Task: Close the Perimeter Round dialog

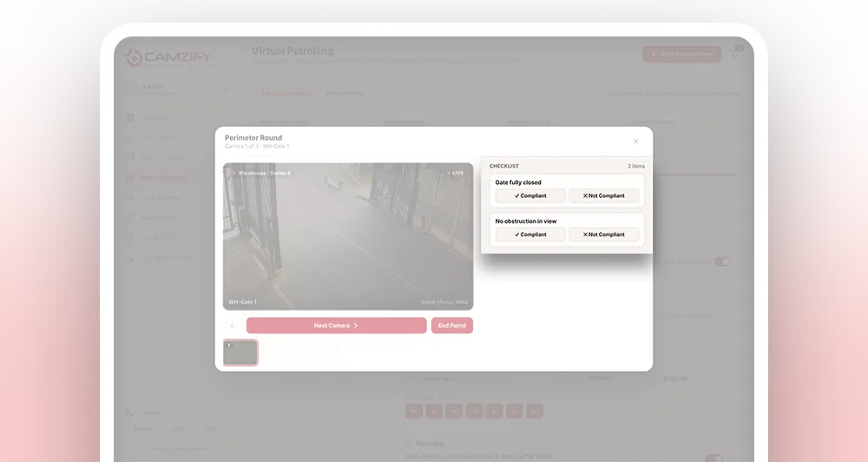Action: tap(635, 142)
